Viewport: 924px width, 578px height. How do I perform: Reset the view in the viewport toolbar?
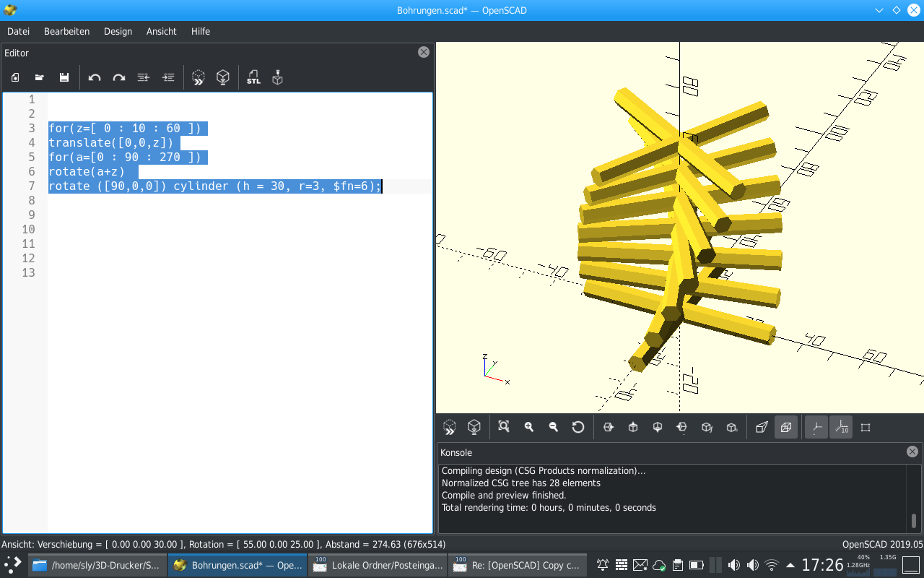tap(578, 427)
